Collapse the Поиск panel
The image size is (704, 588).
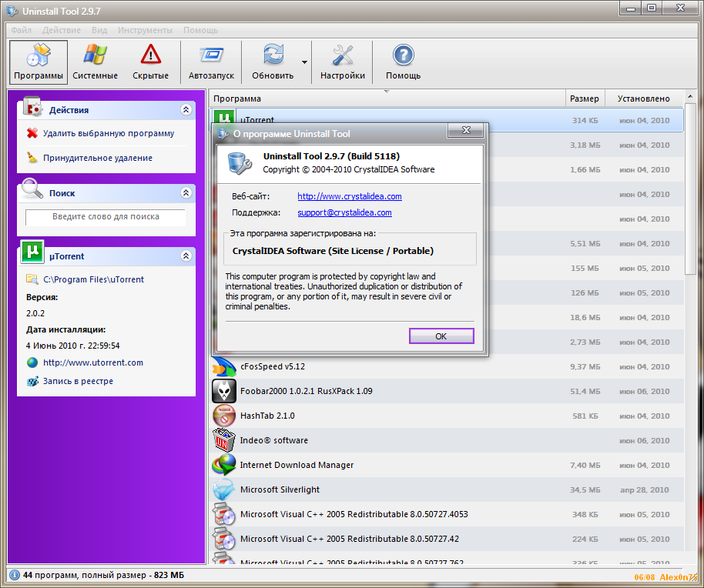coord(186,192)
